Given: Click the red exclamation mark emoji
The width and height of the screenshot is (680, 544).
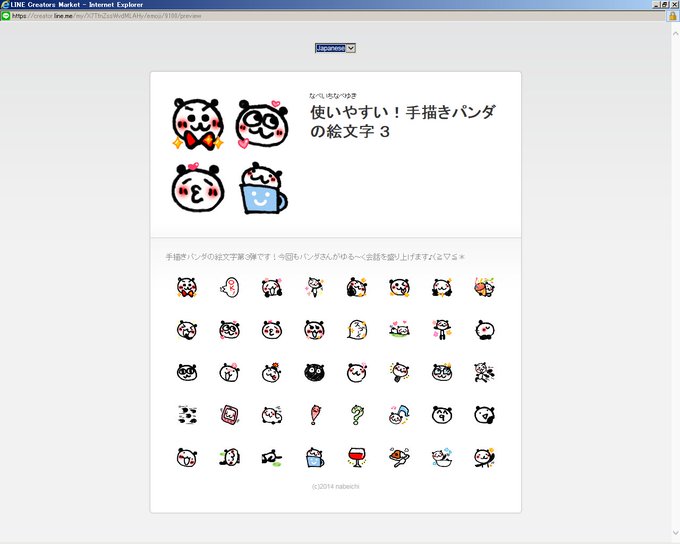Looking at the screenshot, I should (x=314, y=415).
